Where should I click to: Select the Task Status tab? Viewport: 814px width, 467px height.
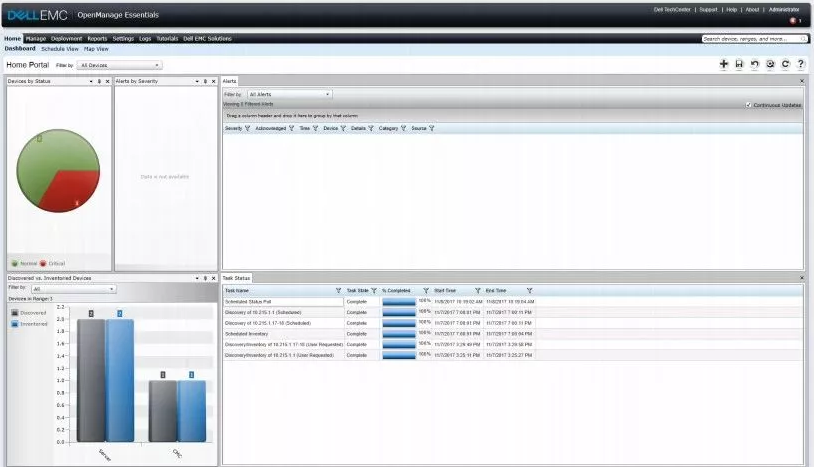pyautogui.click(x=236, y=278)
